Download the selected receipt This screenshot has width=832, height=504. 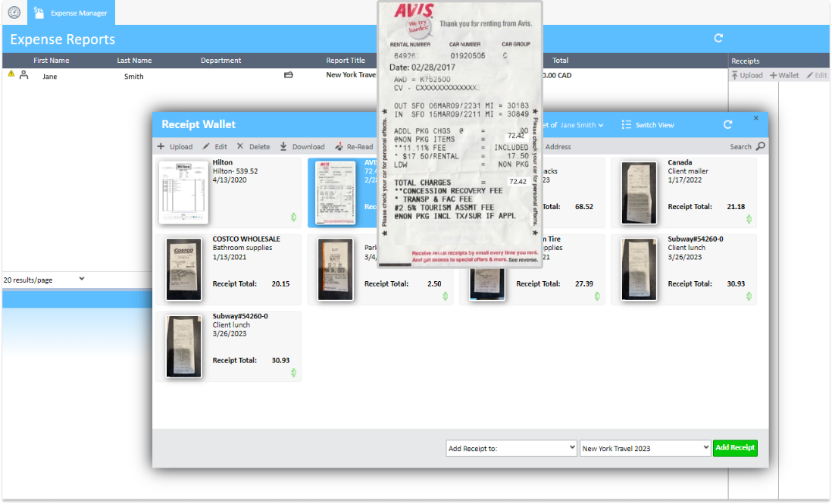302,146
